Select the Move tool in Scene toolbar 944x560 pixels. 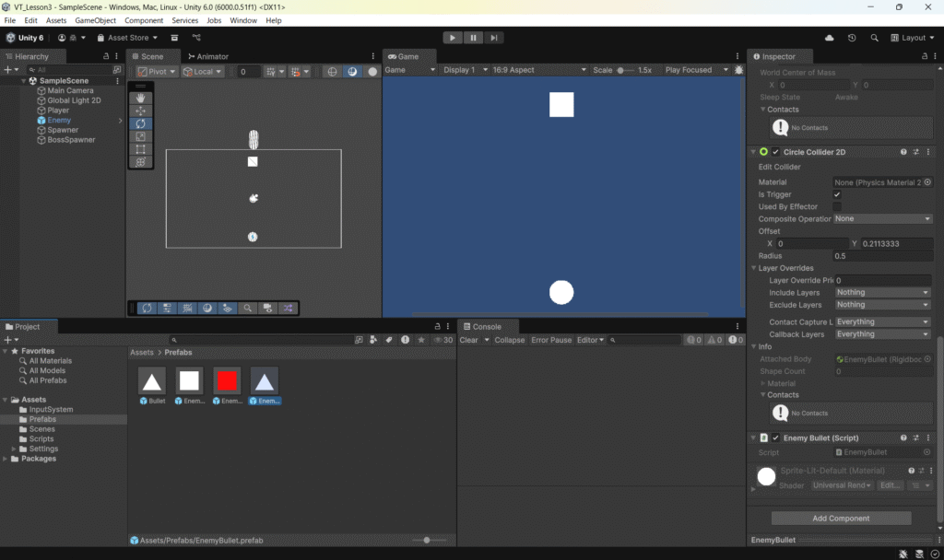140,111
